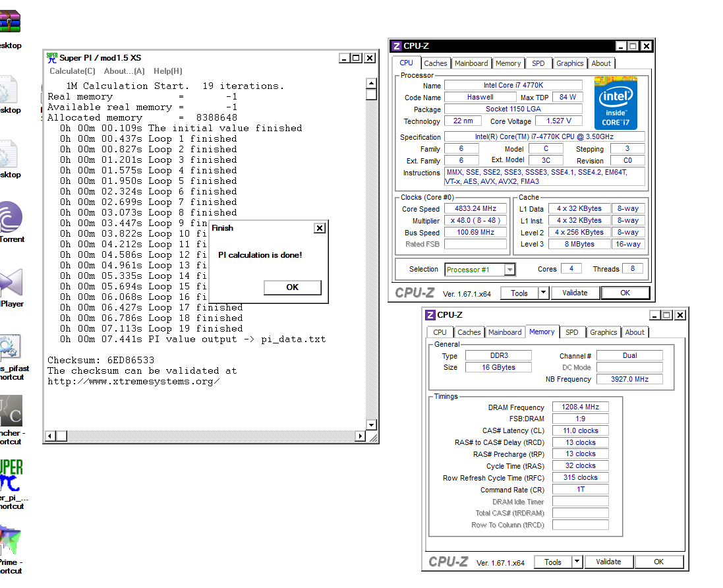Click the Channel # Dual value
This screenshot has height=588, width=723.
pyautogui.click(x=630, y=355)
